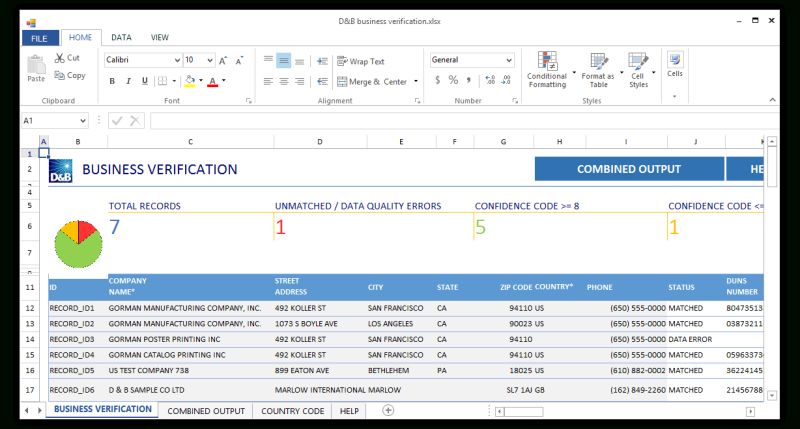Image resolution: width=800 pixels, height=429 pixels.
Task: Align text right
Action: tap(299, 81)
